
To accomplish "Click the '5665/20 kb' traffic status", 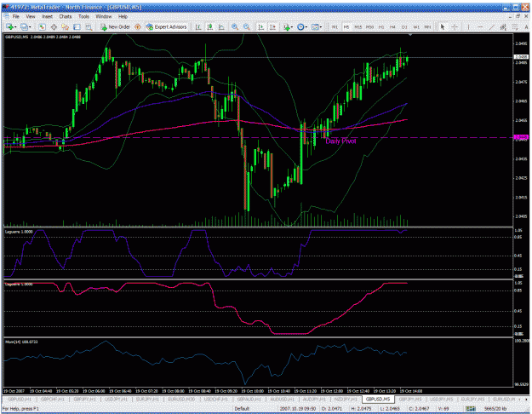I will pos(495,409).
